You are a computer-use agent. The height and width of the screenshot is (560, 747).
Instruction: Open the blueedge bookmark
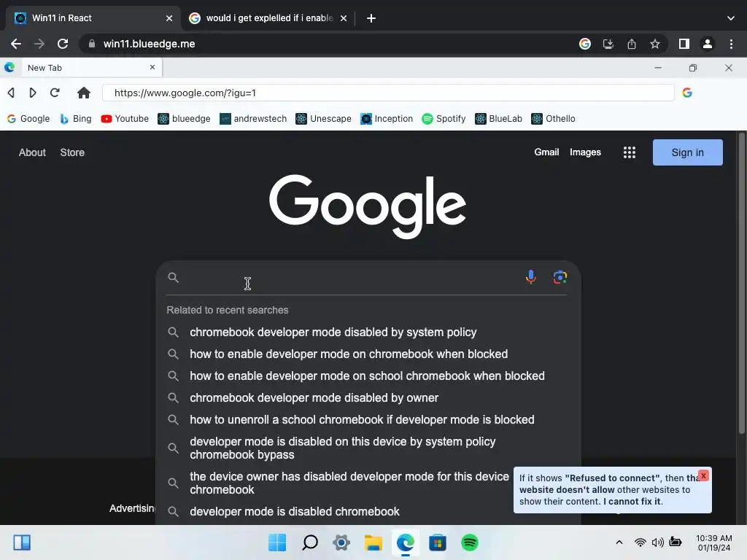(184, 119)
